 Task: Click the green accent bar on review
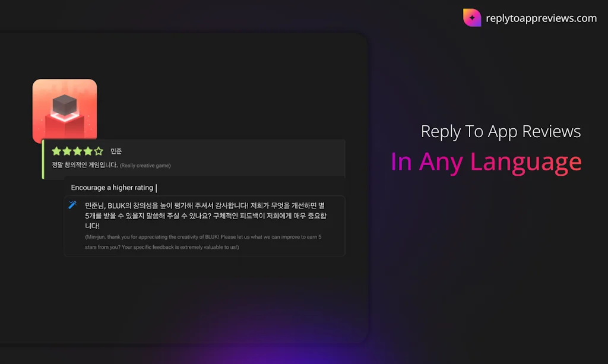pos(43,159)
